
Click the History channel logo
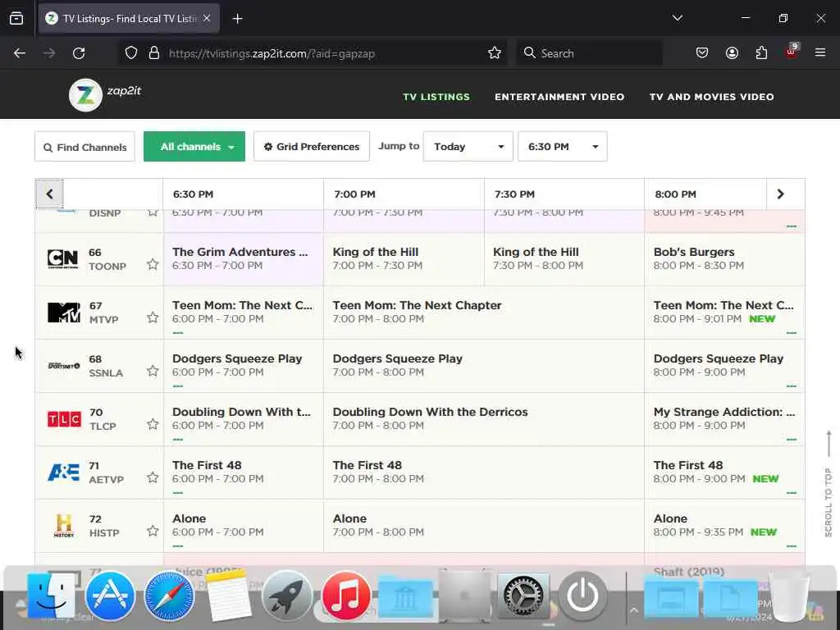tap(64, 526)
